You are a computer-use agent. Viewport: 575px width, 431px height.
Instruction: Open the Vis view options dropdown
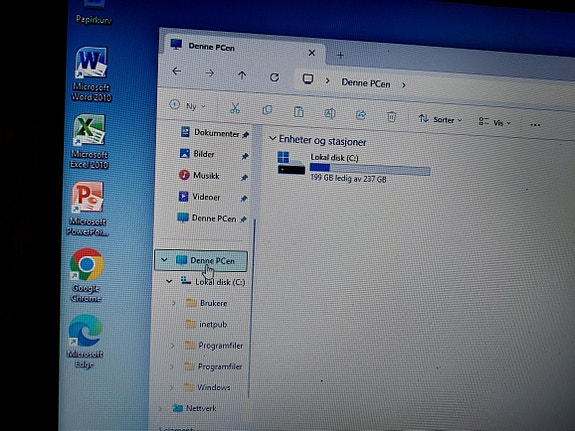coord(494,122)
